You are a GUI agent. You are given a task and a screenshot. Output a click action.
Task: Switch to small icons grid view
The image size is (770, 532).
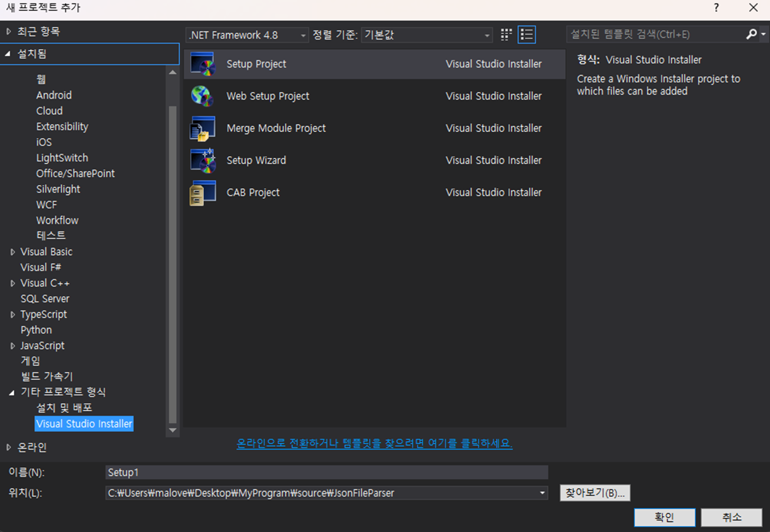point(506,35)
